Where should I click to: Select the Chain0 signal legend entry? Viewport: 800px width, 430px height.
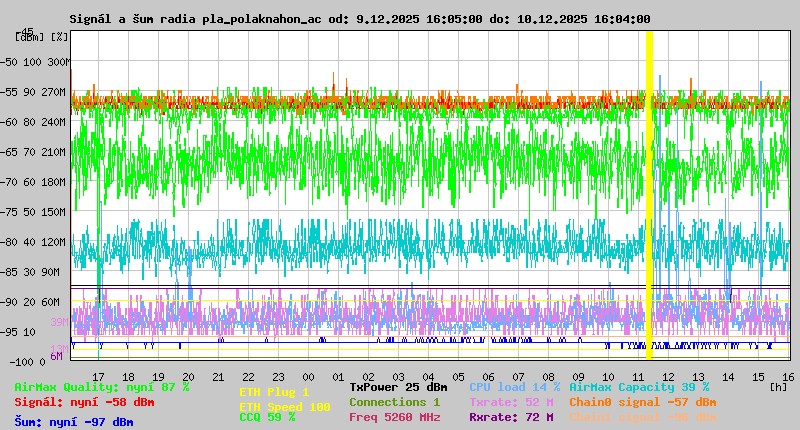642,402
